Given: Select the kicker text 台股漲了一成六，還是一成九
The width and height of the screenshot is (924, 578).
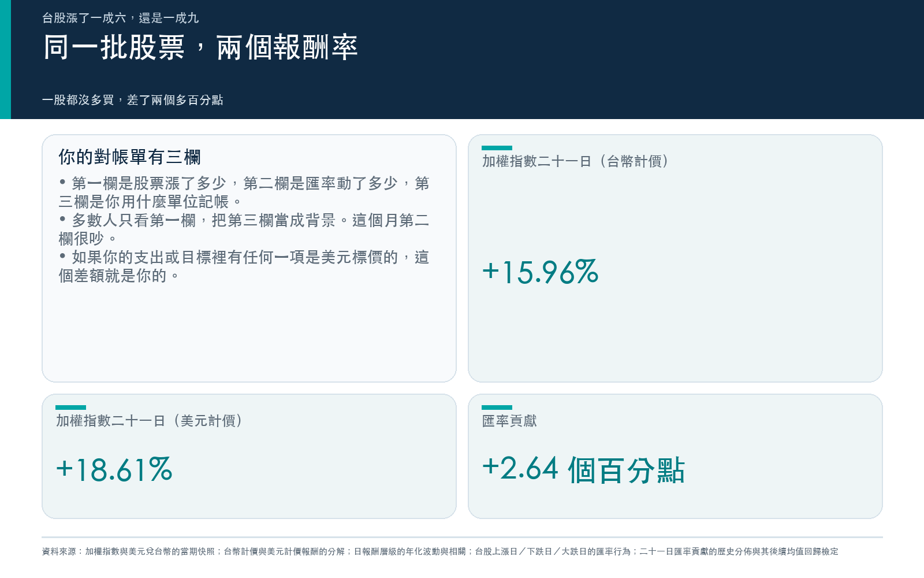Looking at the screenshot, I should pos(120,18).
